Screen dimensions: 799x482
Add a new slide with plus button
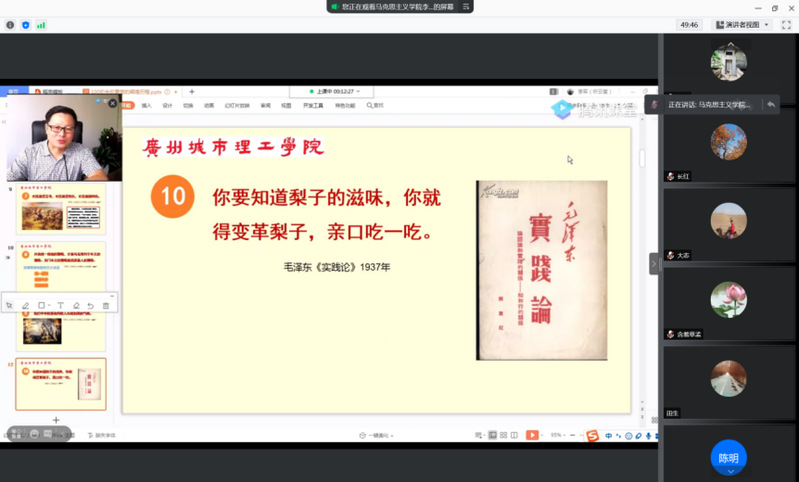pos(56,420)
